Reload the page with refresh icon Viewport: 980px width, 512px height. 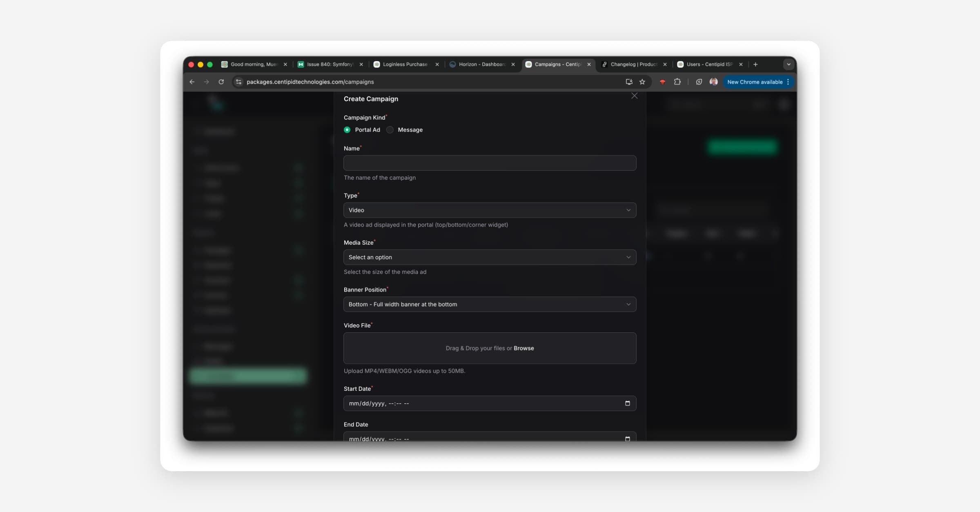point(221,82)
